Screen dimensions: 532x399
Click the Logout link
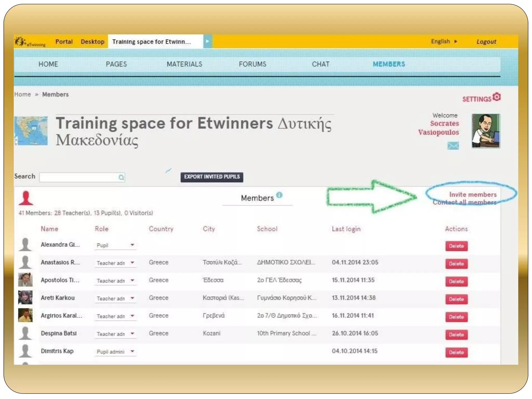point(486,42)
